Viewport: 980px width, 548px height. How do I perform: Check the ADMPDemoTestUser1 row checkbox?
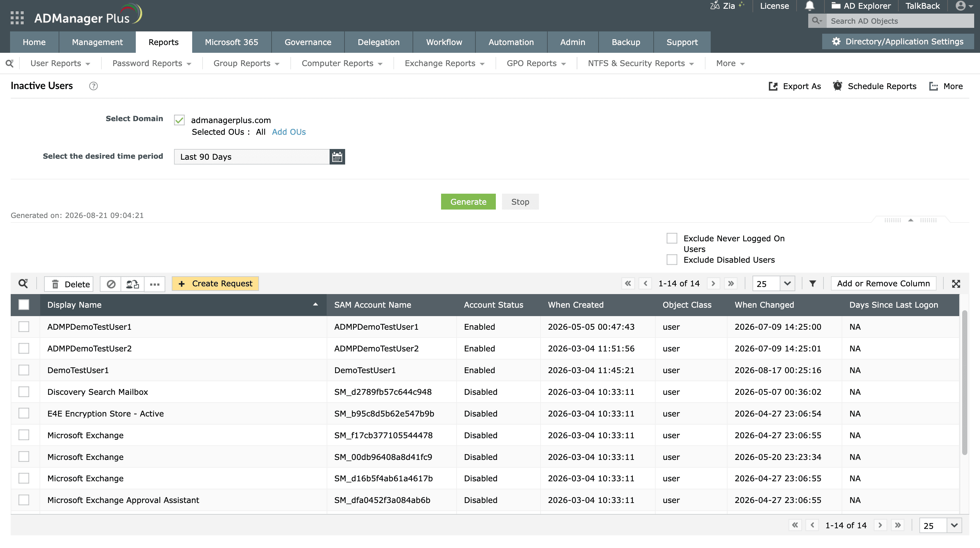pyautogui.click(x=24, y=327)
